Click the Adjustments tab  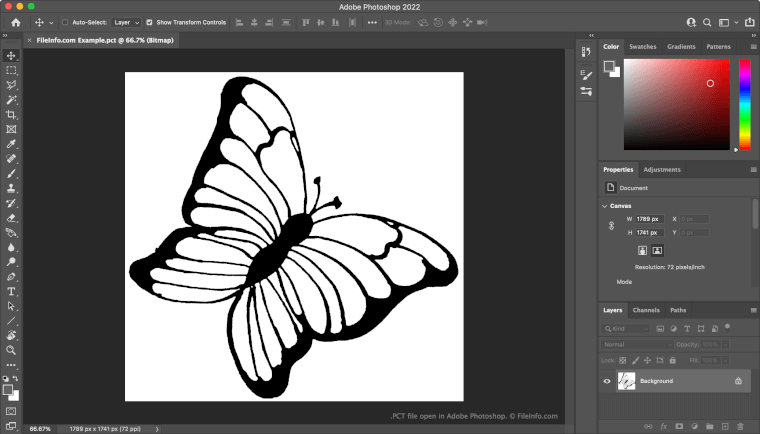(x=662, y=170)
